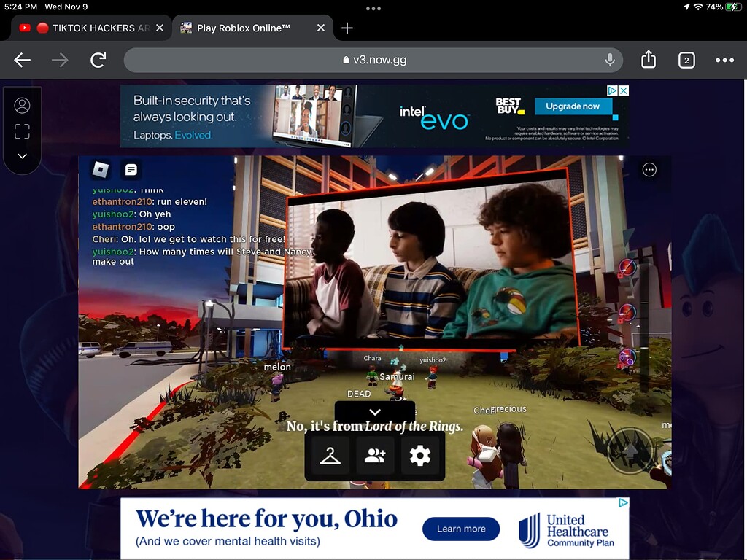Image resolution: width=747 pixels, height=560 pixels.
Task: Tap the microphone icon in address bar
Action: coord(610,60)
